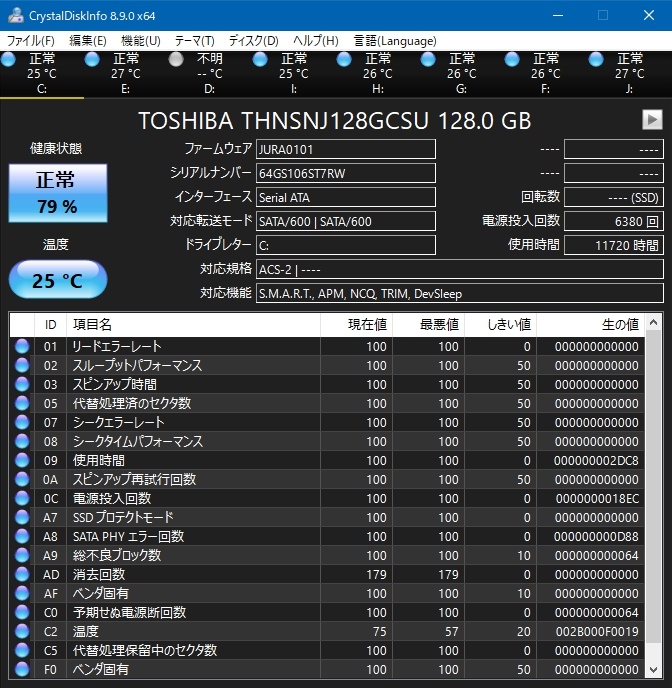Click the status orb for attribute 01 read error rate
Image resolution: width=672 pixels, height=688 pixels.
click(22, 346)
